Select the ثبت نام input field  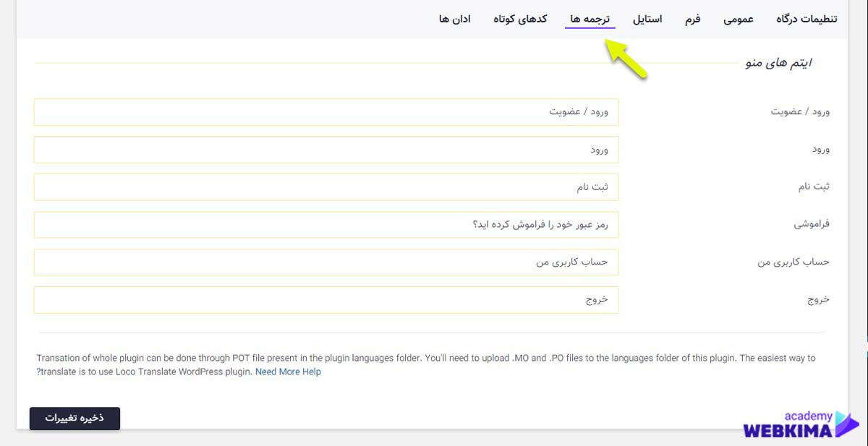[x=326, y=187]
